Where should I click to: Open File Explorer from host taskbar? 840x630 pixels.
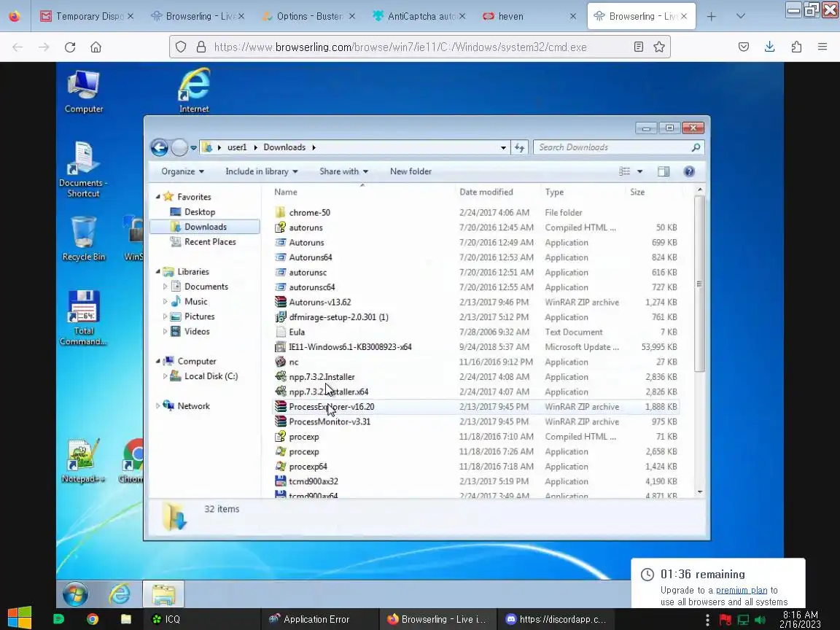click(126, 619)
